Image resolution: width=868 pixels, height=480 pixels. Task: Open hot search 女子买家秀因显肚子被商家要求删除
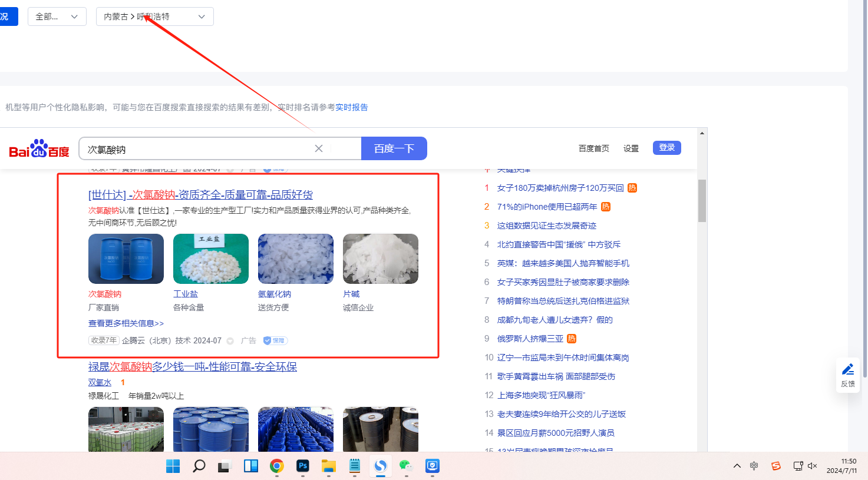[x=563, y=282]
